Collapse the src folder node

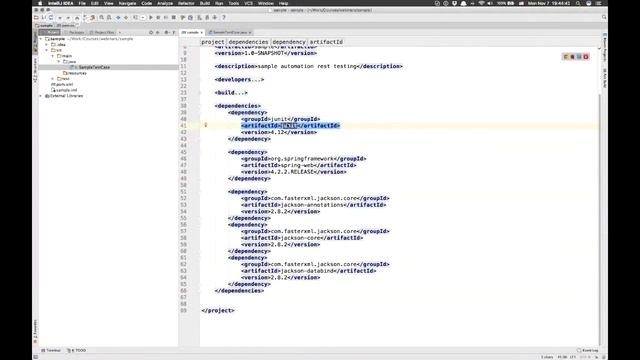tap(47, 50)
